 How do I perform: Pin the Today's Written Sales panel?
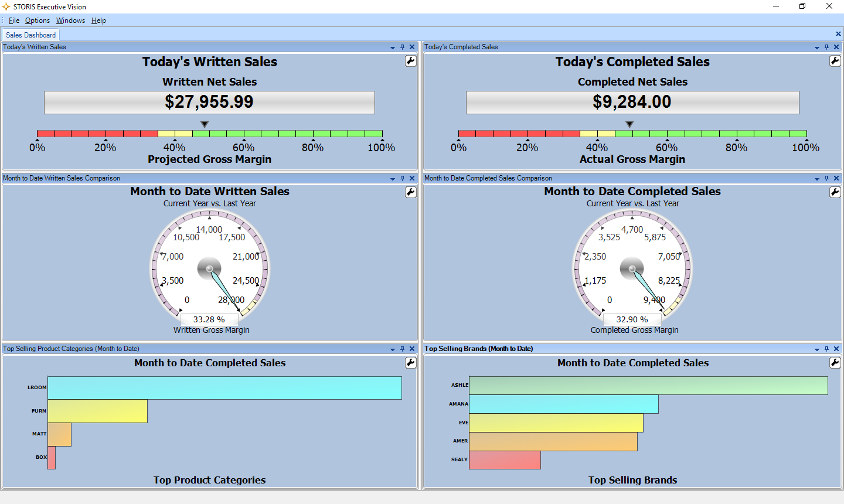pos(402,47)
